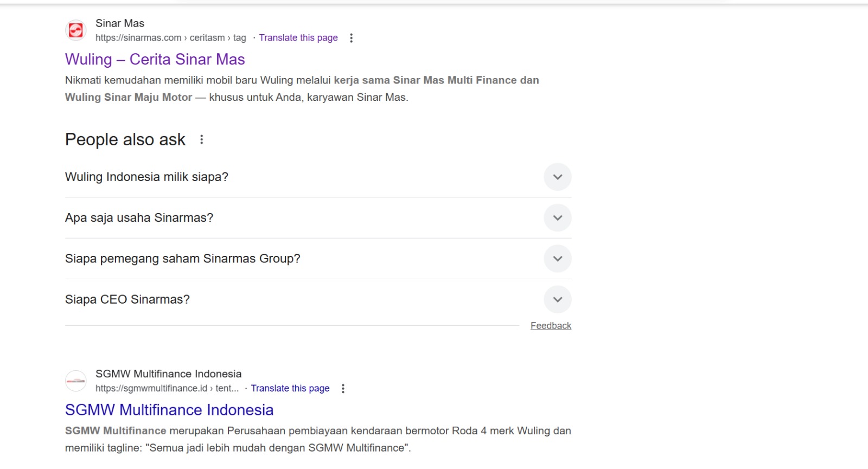This screenshot has height=469, width=868.
Task: Click the 'People also ask' heading
Action: click(x=125, y=140)
